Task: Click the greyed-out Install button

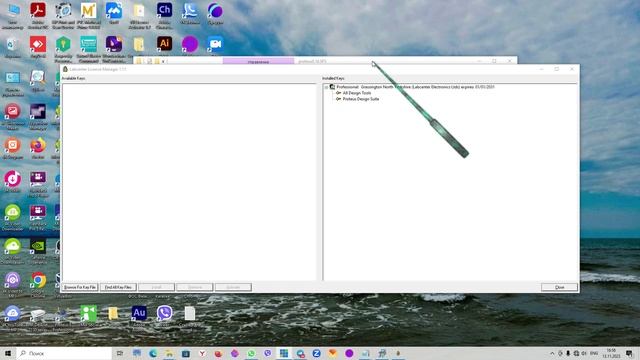Action: 156,287
